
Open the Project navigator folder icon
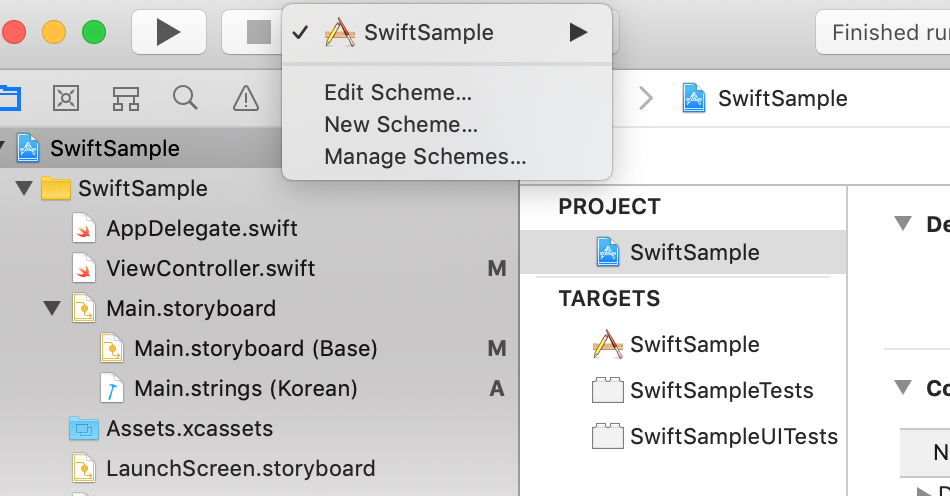9,98
